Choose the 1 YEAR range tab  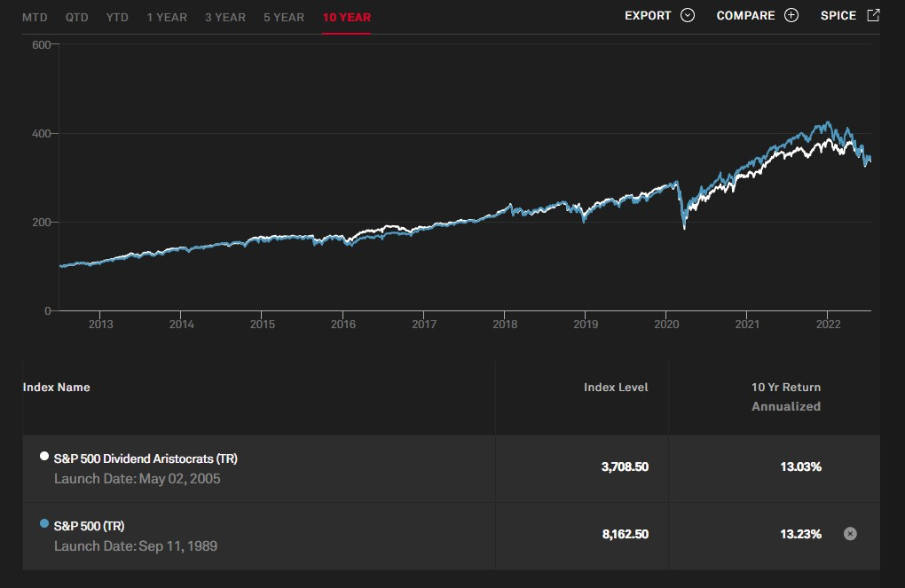(x=167, y=18)
